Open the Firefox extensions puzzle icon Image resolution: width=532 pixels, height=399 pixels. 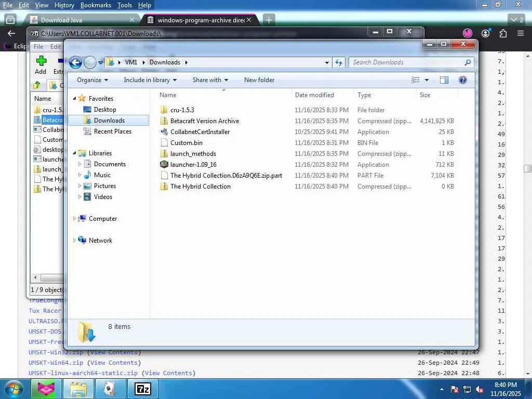point(503,33)
